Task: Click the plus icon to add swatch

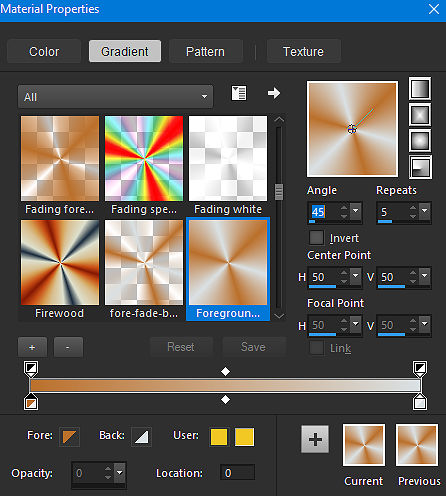Action: [x=315, y=439]
